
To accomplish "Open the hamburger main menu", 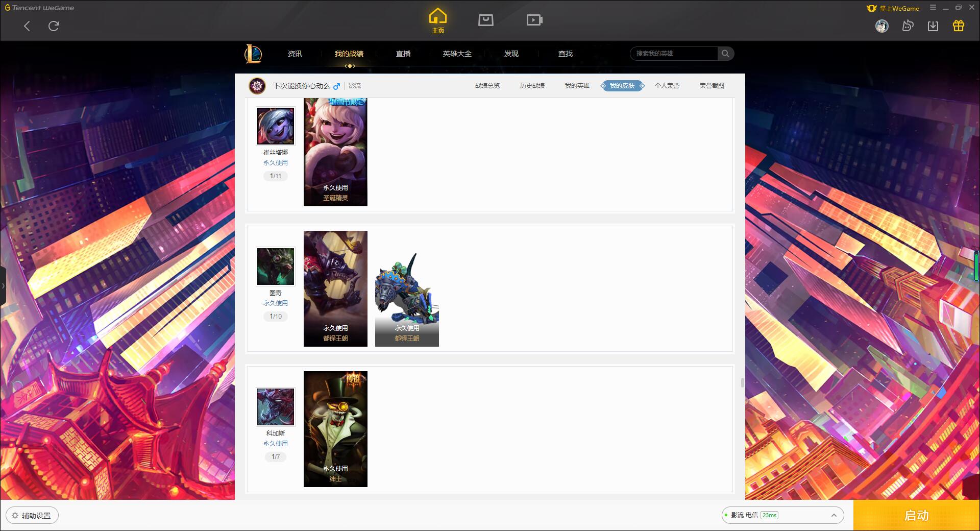I will [933, 8].
